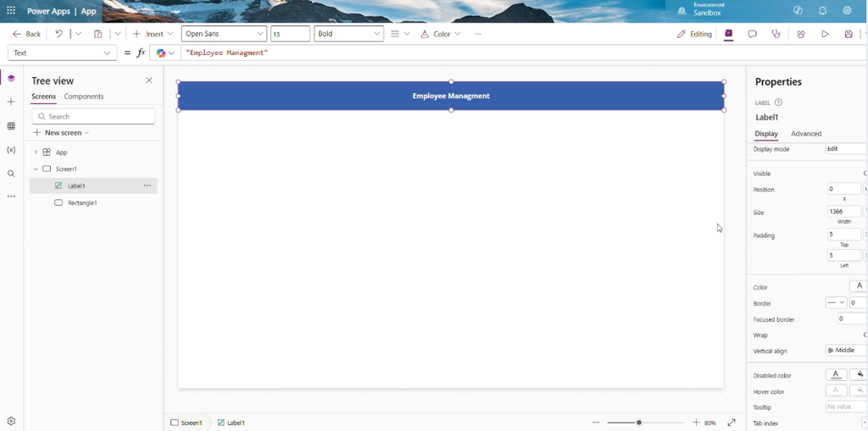Switch to the Advanced properties tab
The height and width of the screenshot is (431, 868).
click(806, 134)
